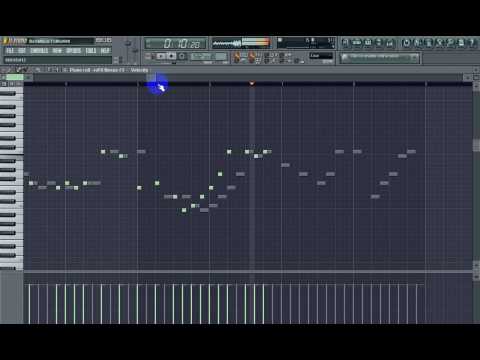Click the piano roll vertical scrollbar thumb

pyautogui.click(x=476, y=145)
